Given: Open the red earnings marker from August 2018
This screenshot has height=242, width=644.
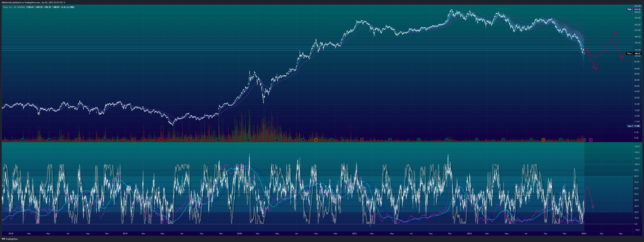Looking at the screenshot, I should click(x=78, y=140).
